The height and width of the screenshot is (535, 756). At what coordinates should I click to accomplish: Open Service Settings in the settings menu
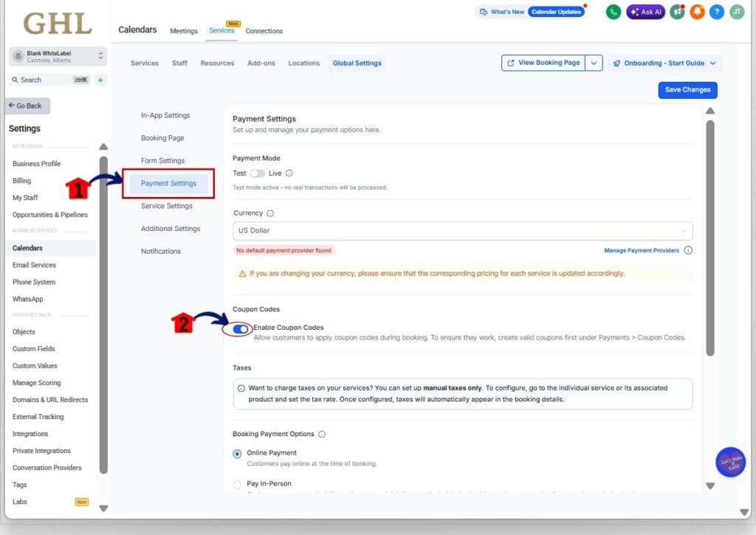(x=167, y=206)
